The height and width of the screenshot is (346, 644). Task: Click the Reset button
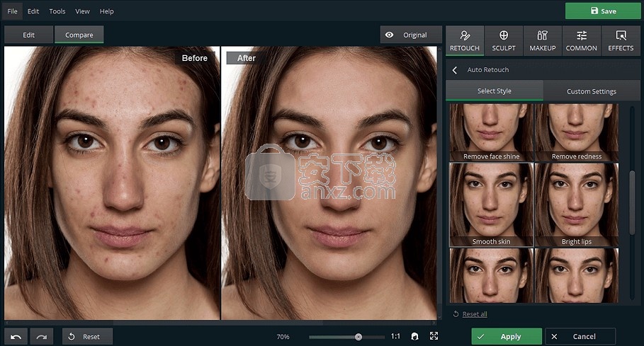click(x=87, y=337)
